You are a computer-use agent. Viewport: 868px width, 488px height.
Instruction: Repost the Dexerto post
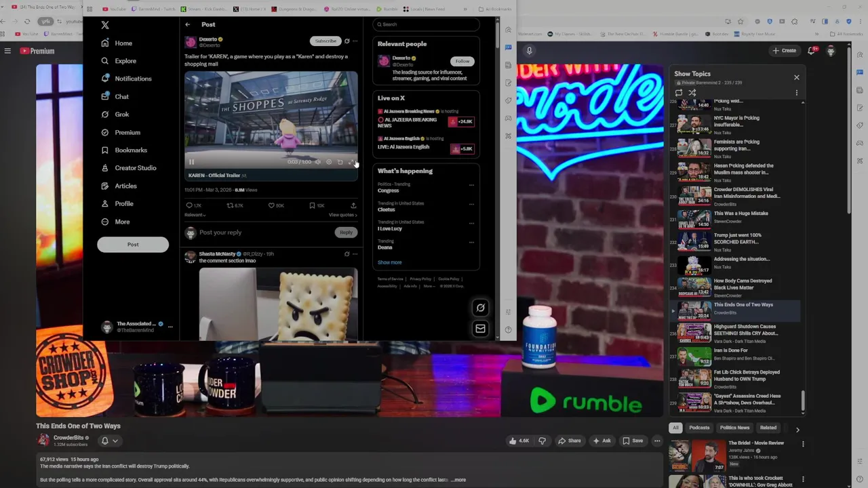235,205
